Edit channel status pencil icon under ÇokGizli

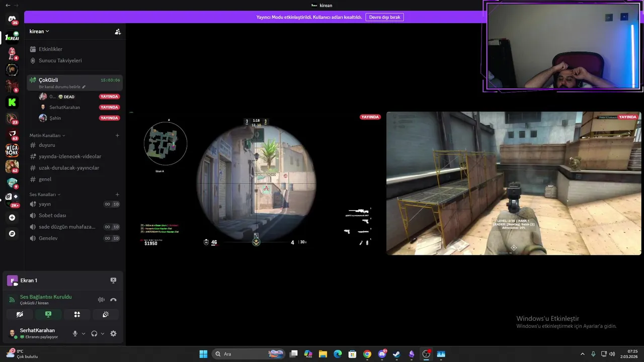pos(84,87)
